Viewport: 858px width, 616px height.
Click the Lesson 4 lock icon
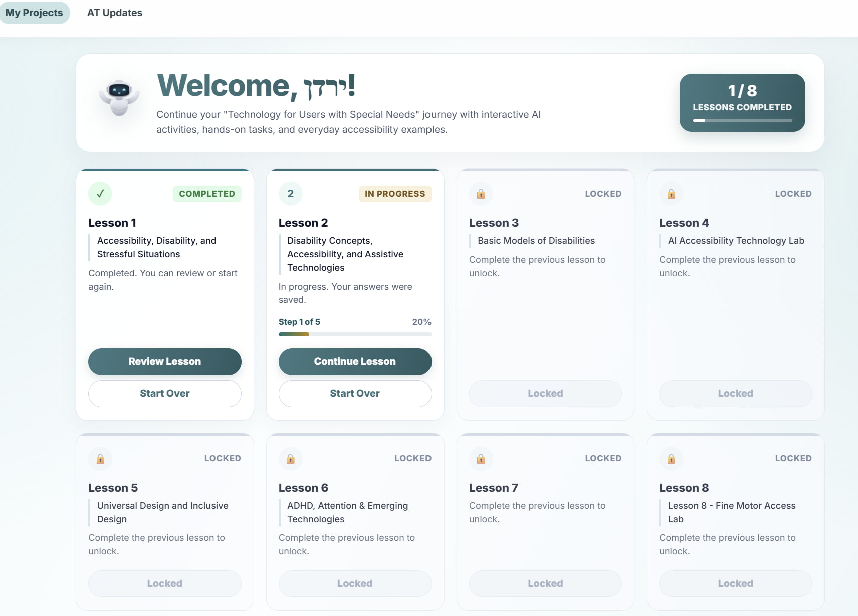pos(671,194)
